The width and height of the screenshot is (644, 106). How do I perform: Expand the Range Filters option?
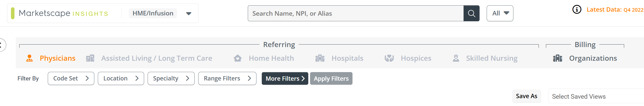[x=227, y=78]
